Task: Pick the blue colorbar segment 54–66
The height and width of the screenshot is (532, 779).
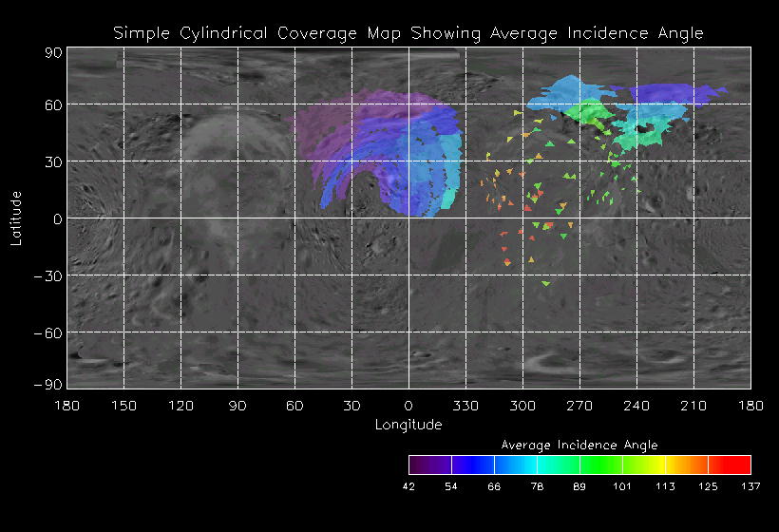Action: pos(473,465)
